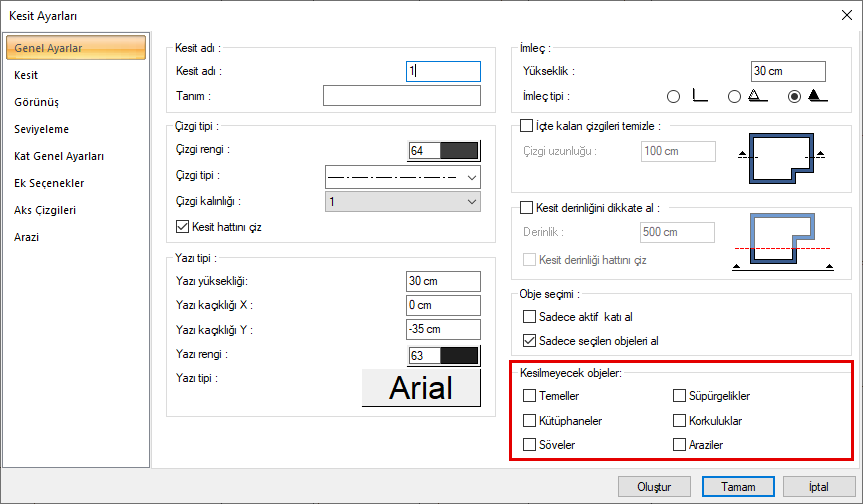The width and height of the screenshot is (863, 504).
Task: Enable Sadece aktif katı al option
Action: pyautogui.click(x=530, y=317)
